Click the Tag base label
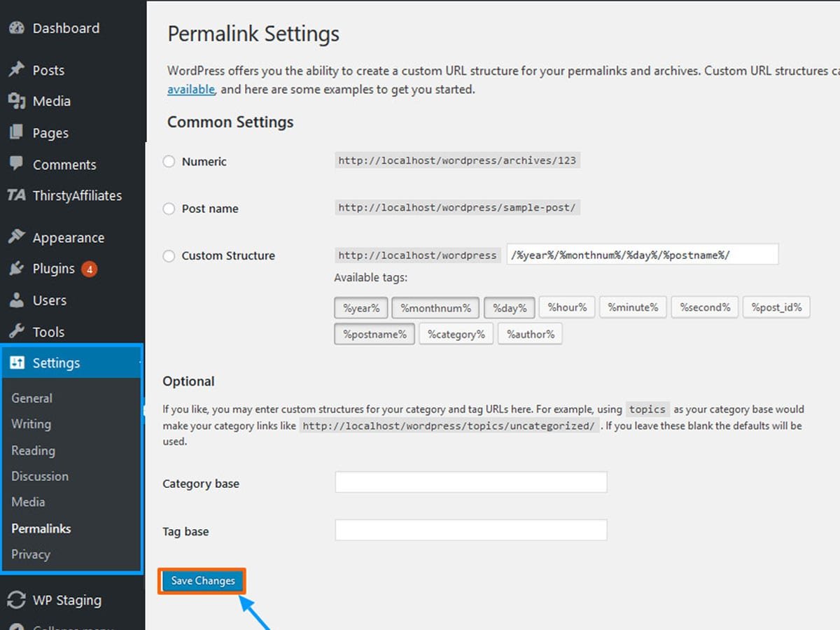The image size is (840, 630). pos(185,531)
